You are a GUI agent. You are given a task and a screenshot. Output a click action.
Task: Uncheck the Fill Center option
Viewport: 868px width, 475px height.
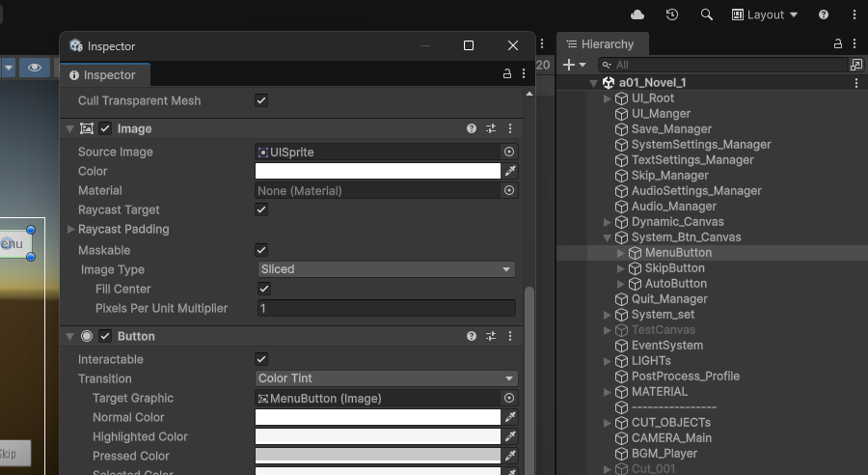[x=264, y=289]
